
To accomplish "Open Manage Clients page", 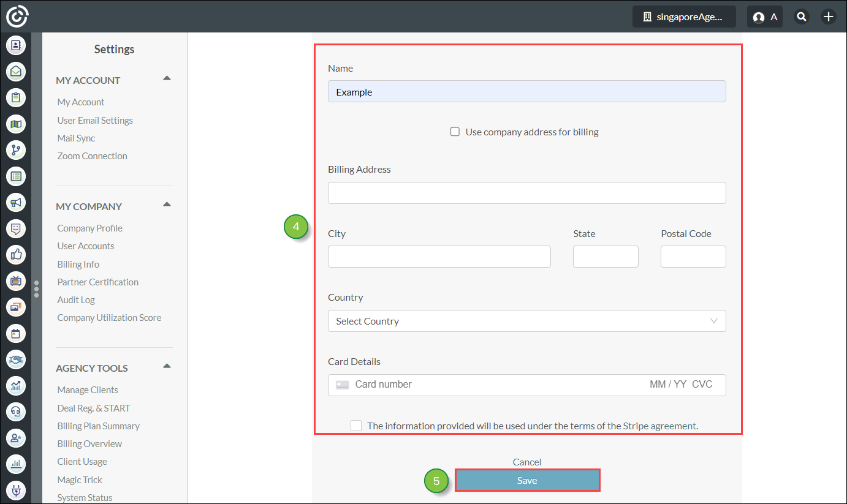I will 88,390.
